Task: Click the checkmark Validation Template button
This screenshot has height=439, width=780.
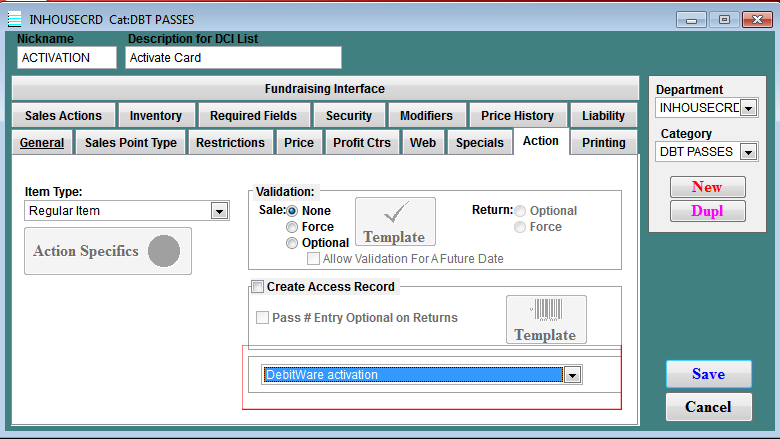Action: click(395, 221)
